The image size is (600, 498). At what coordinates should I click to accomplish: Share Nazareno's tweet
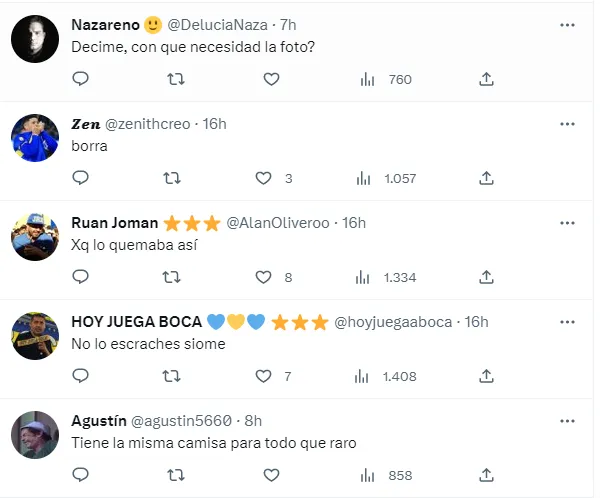pyautogui.click(x=486, y=79)
